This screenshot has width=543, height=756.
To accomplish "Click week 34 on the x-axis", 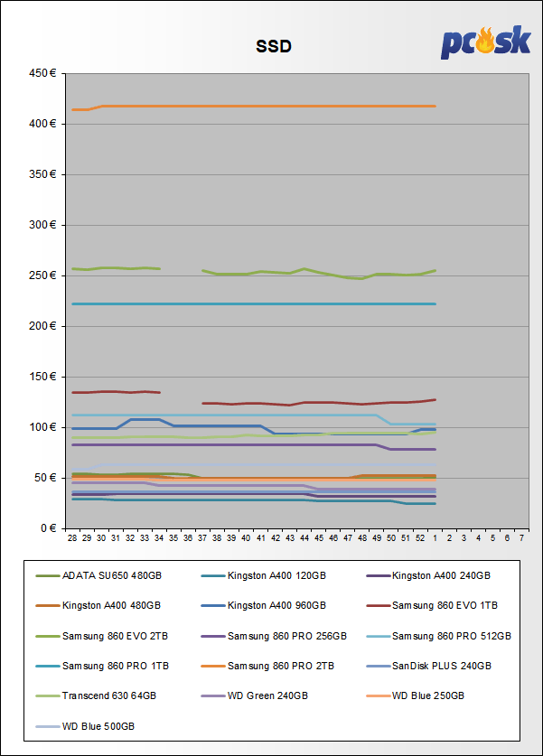I will (x=159, y=538).
